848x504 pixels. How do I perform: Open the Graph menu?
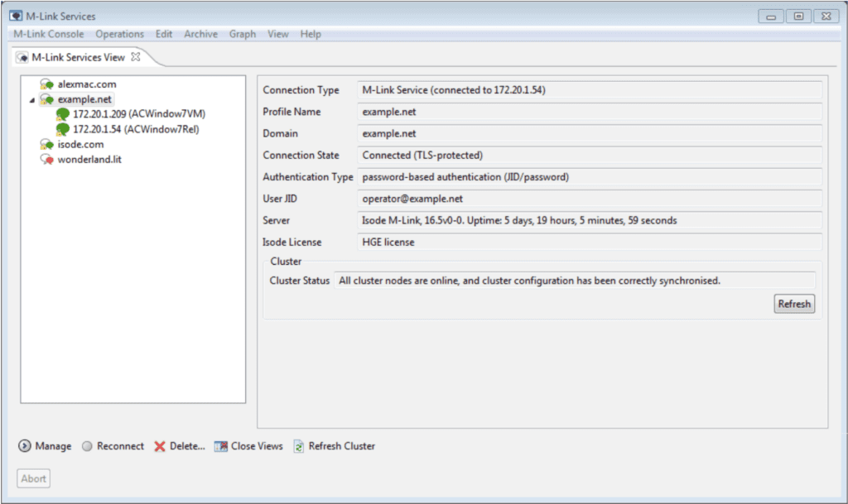tap(242, 34)
